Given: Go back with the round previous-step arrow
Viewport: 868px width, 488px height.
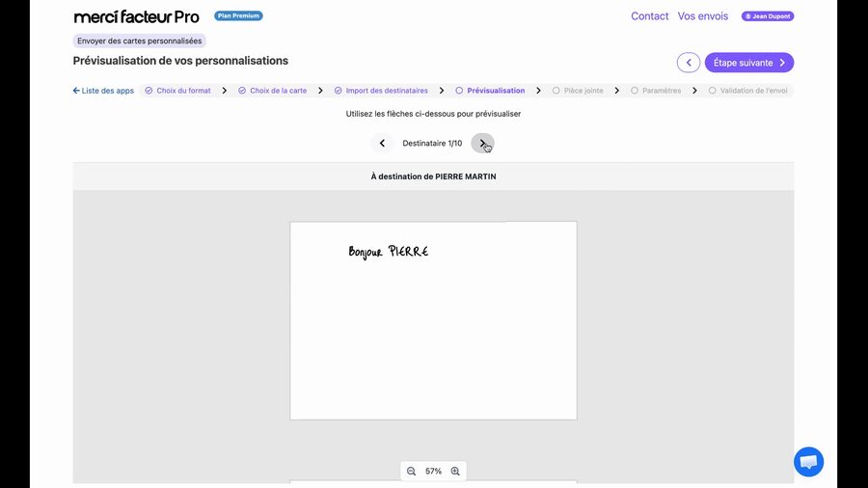Looking at the screenshot, I should pos(688,63).
